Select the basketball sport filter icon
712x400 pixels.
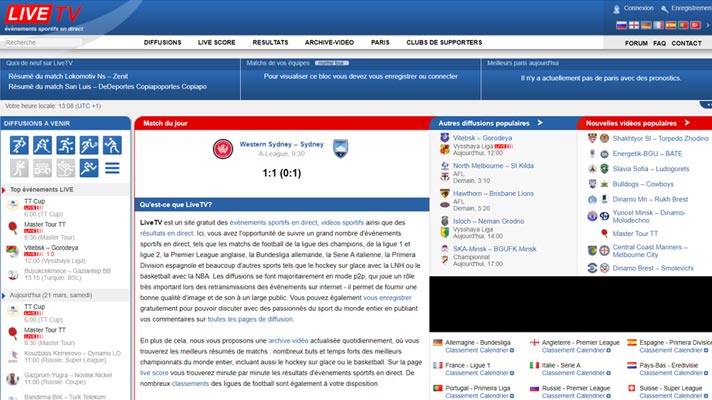[x=66, y=145]
